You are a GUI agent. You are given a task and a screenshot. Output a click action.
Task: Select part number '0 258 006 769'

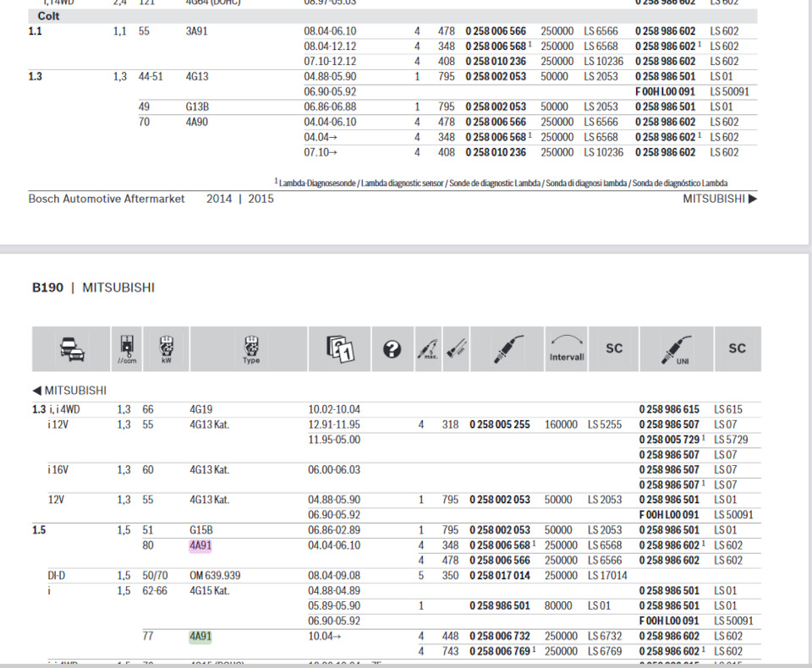click(500, 651)
